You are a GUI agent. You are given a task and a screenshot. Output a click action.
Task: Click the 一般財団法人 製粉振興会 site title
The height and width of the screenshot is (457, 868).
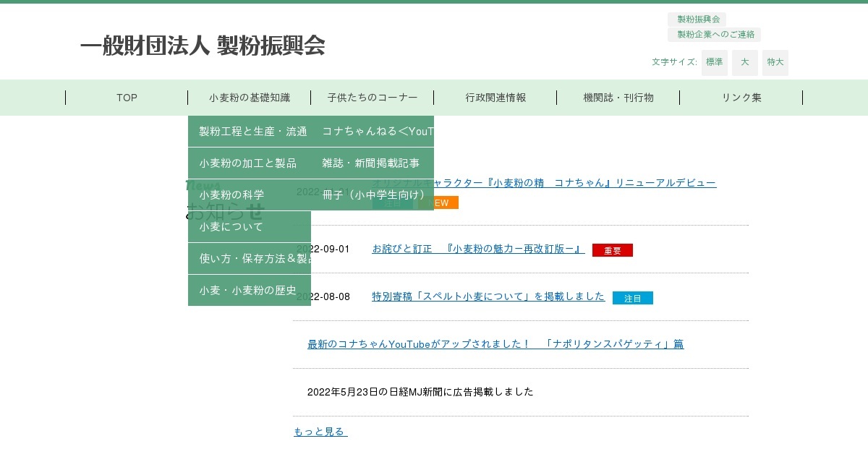tap(203, 46)
